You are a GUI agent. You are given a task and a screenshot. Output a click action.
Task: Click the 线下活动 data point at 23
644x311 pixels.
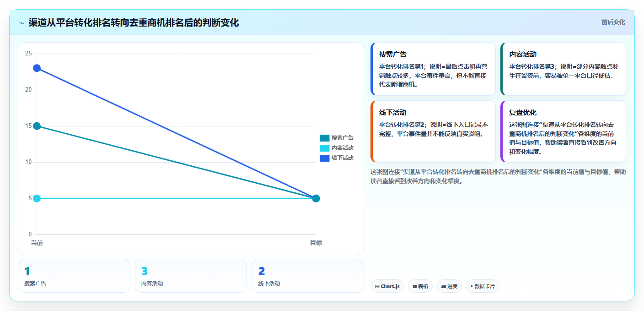[x=37, y=68]
